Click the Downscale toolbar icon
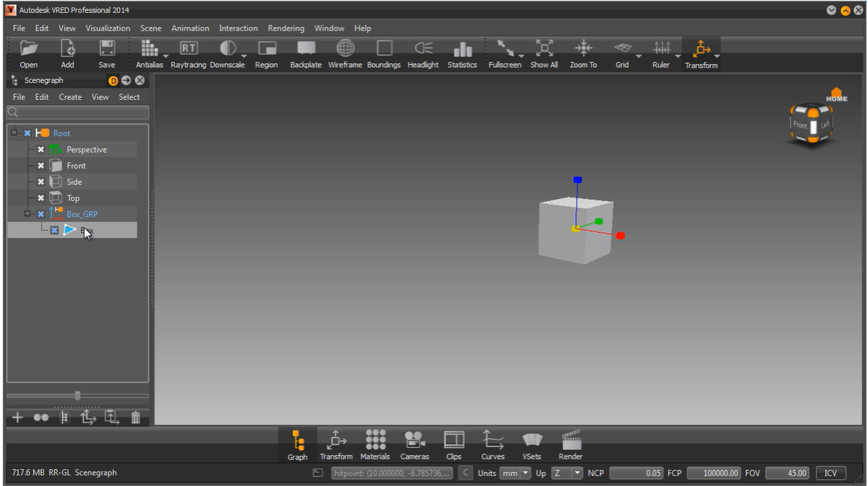The width and height of the screenshot is (868, 486). coord(228,49)
